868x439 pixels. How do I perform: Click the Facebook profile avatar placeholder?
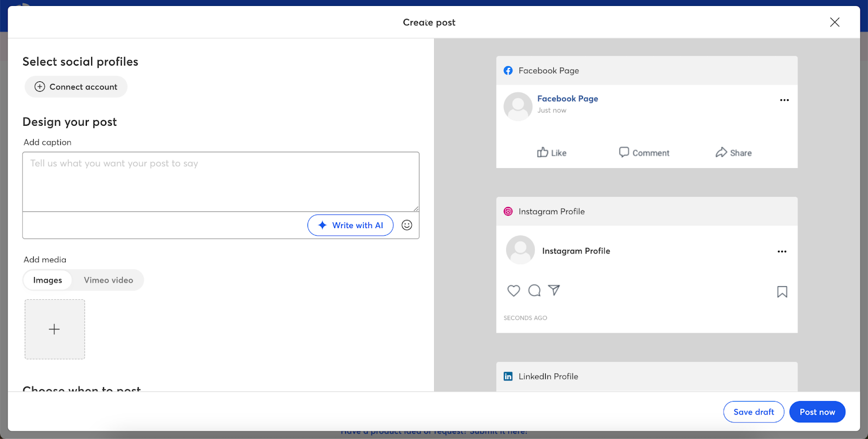pyautogui.click(x=518, y=106)
